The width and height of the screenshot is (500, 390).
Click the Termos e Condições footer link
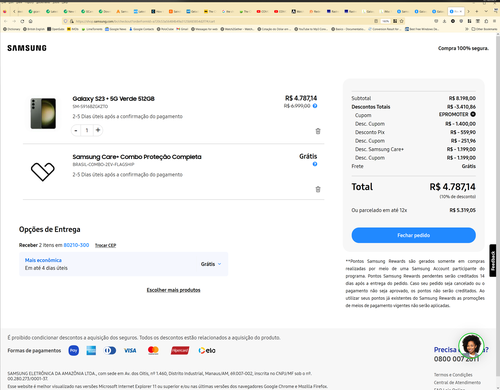click(453, 375)
